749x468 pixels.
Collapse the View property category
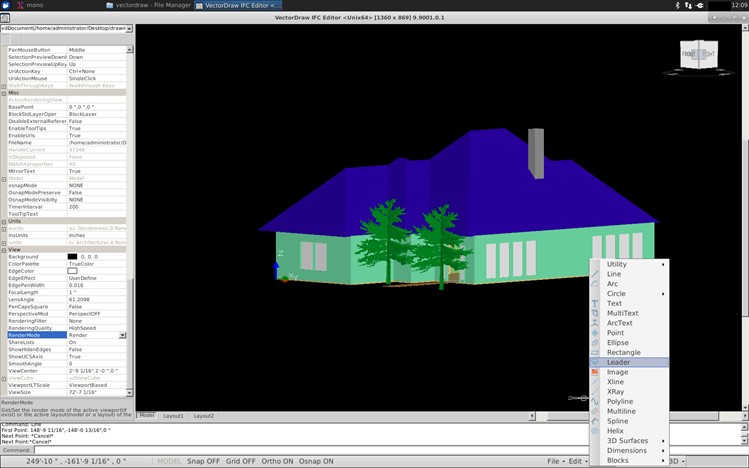coord(4,250)
